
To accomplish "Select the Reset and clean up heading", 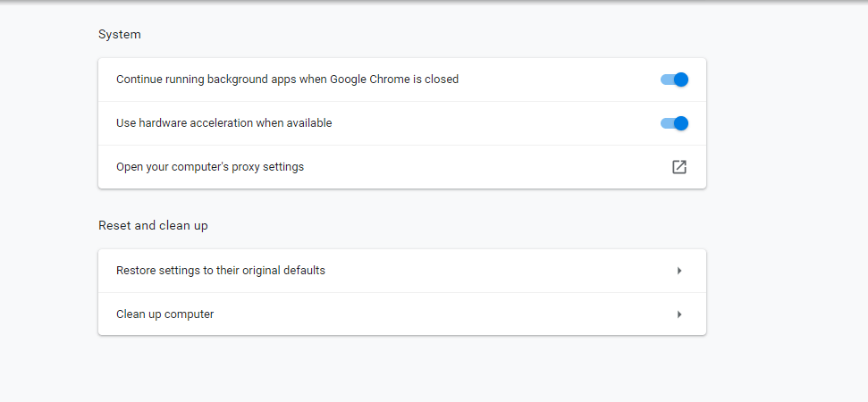I will point(154,226).
